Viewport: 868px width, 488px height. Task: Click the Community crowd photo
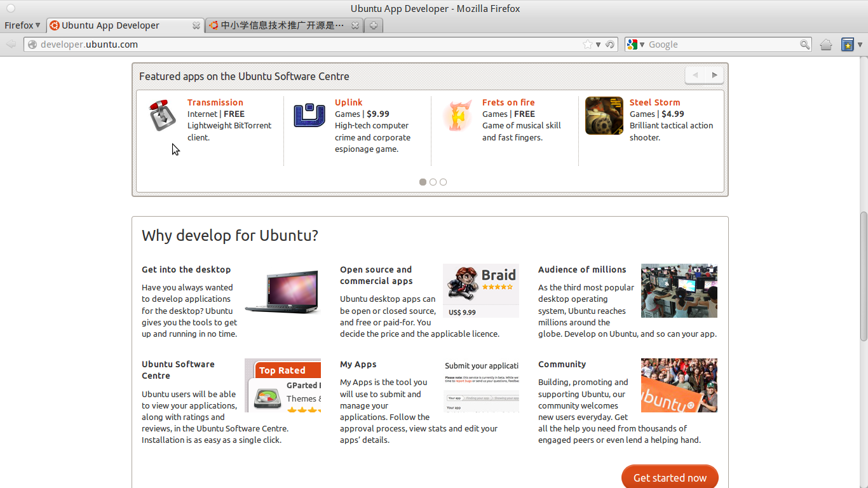[x=679, y=385]
